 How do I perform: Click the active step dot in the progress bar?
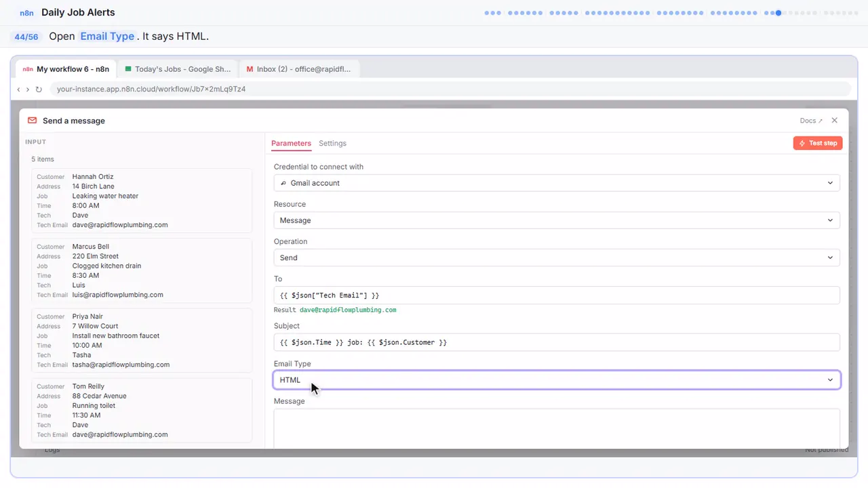[778, 13]
